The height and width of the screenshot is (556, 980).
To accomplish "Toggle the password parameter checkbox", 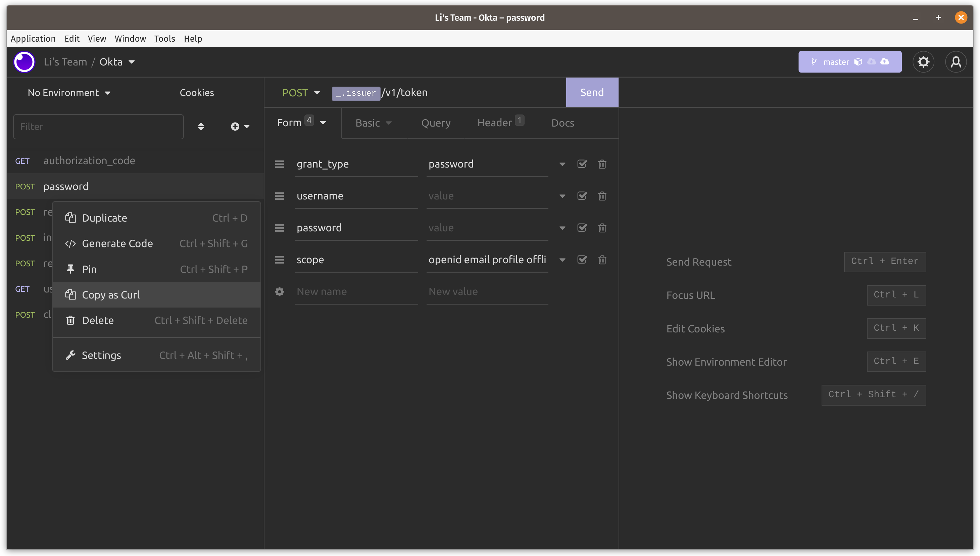I will tap(582, 228).
